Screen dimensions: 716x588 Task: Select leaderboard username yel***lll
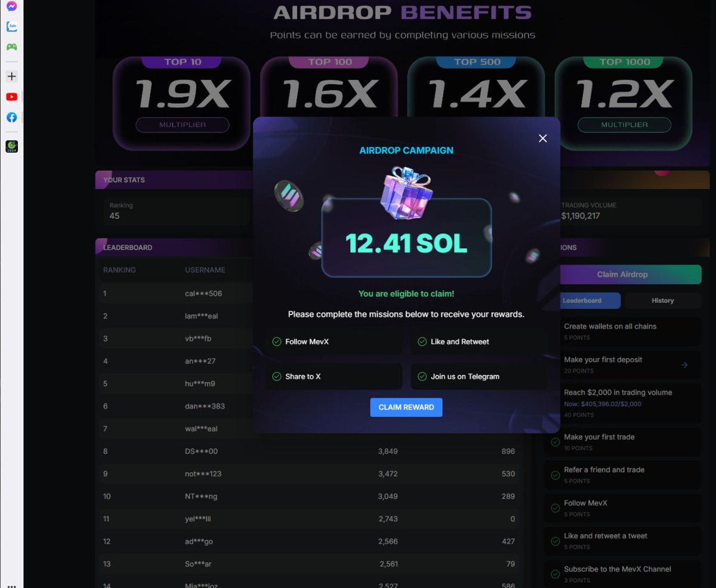pyautogui.click(x=198, y=519)
